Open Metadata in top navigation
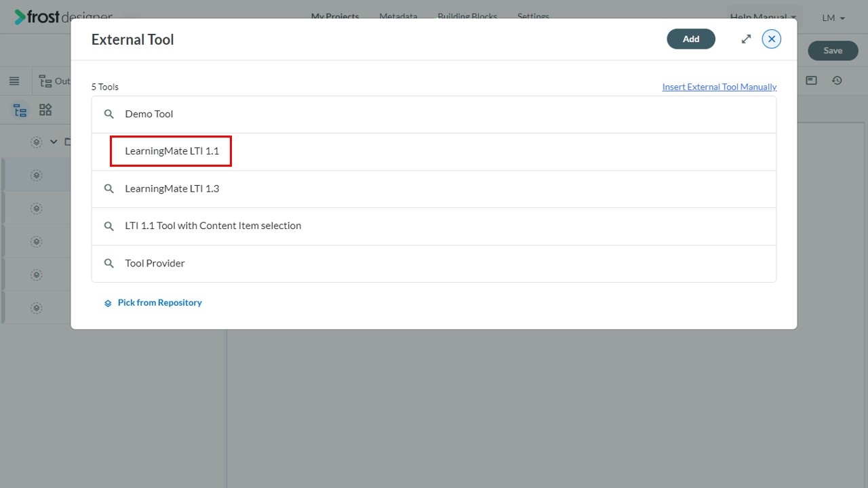This screenshot has height=488, width=868. point(398,16)
